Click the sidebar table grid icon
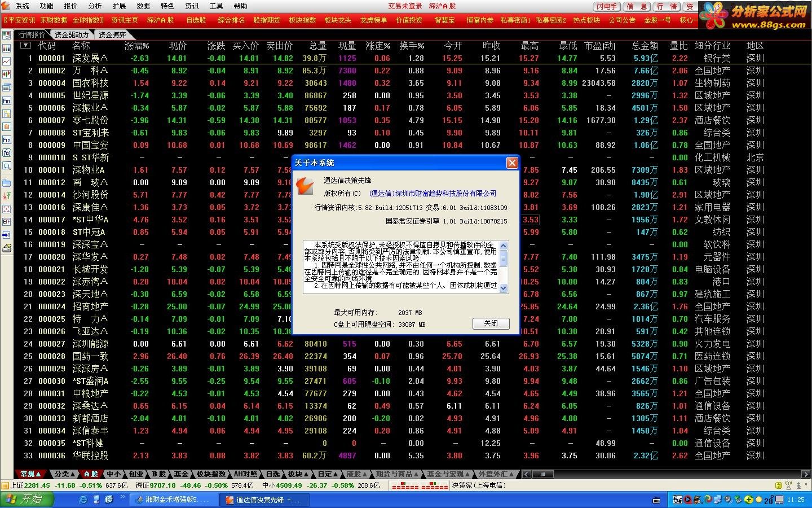Viewport: 812px width, 508px height. point(6,48)
